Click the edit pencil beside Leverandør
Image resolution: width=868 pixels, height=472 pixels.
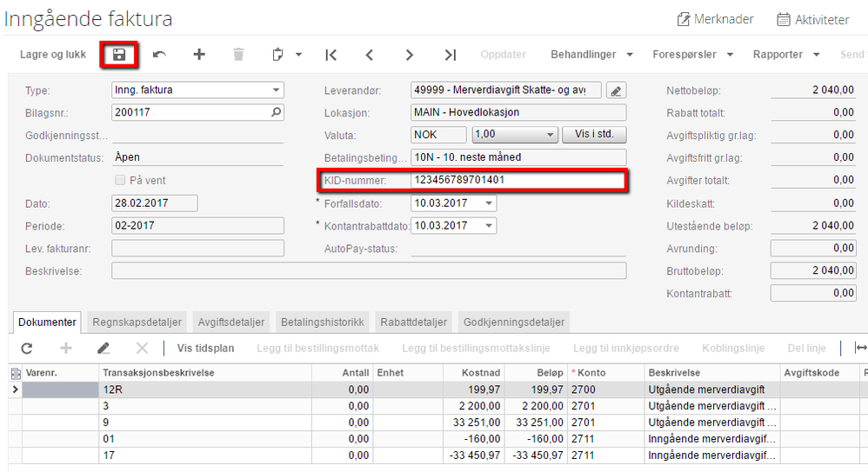616,90
